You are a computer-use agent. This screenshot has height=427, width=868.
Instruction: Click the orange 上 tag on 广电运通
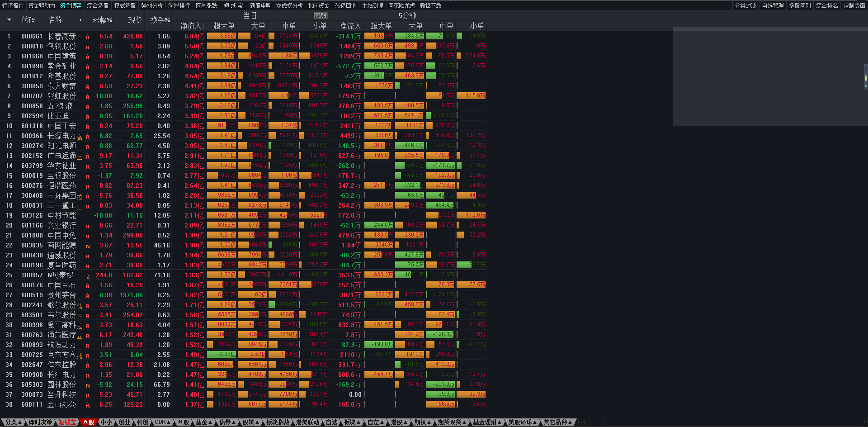(80, 157)
